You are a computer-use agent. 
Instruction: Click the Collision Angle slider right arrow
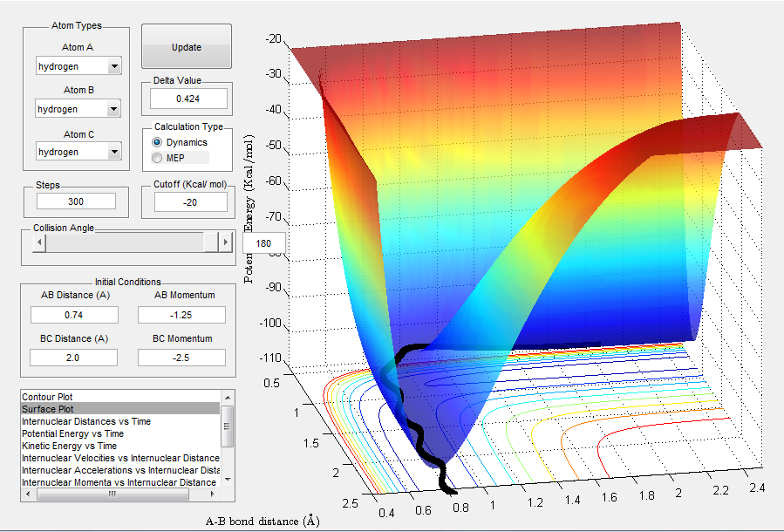pos(226,242)
